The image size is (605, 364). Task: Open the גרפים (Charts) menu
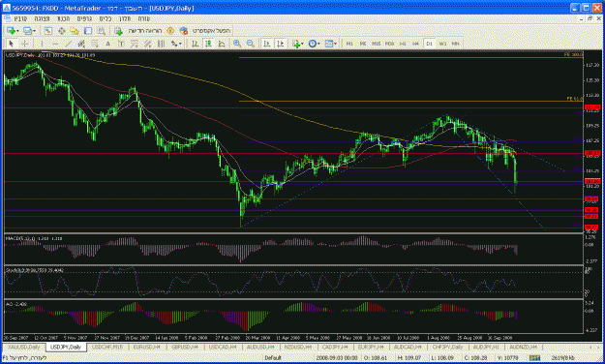click(84, 19)
